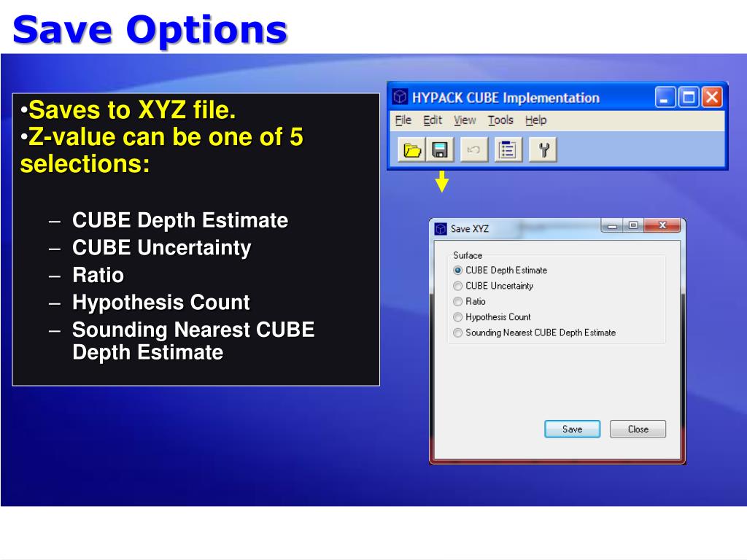Click the HYPACK CUBE window cube icon

click(x=400, y=97)
